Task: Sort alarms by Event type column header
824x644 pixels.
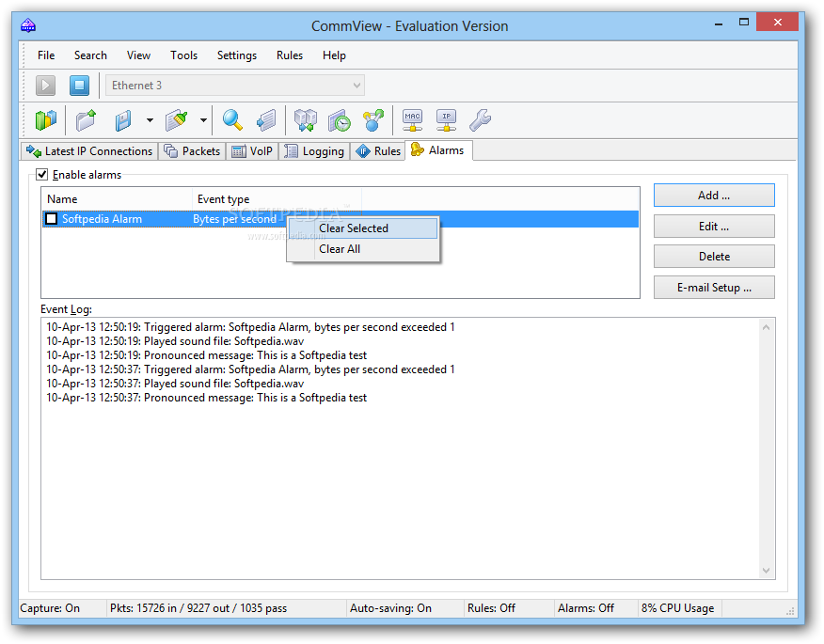Action: click(x=277, y=199)
